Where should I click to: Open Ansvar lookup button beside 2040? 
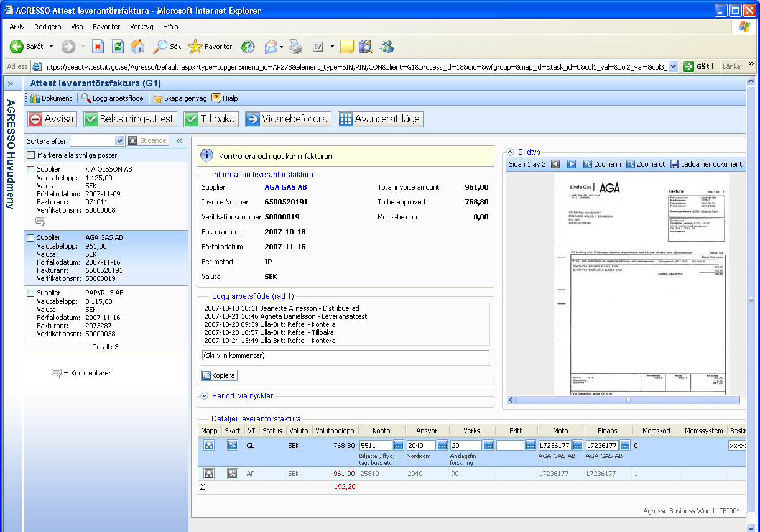pyautogui.click(x=442, y=446)
